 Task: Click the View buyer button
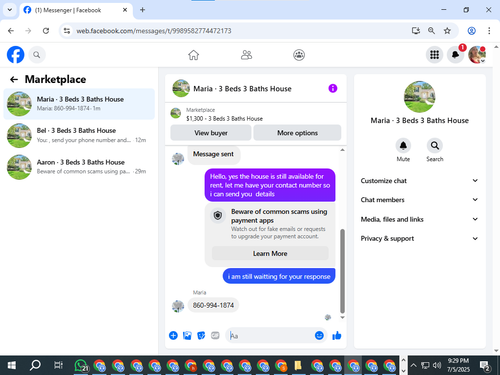click(211, 133)
